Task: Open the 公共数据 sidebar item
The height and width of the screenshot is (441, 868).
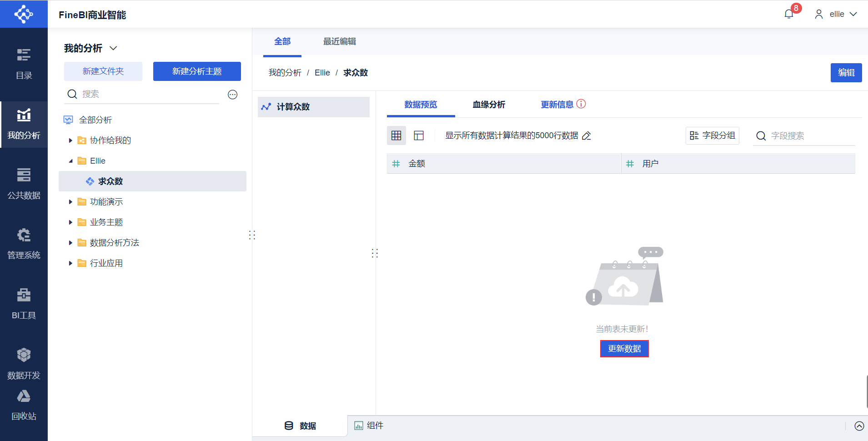Action: [x=24, y=184]
